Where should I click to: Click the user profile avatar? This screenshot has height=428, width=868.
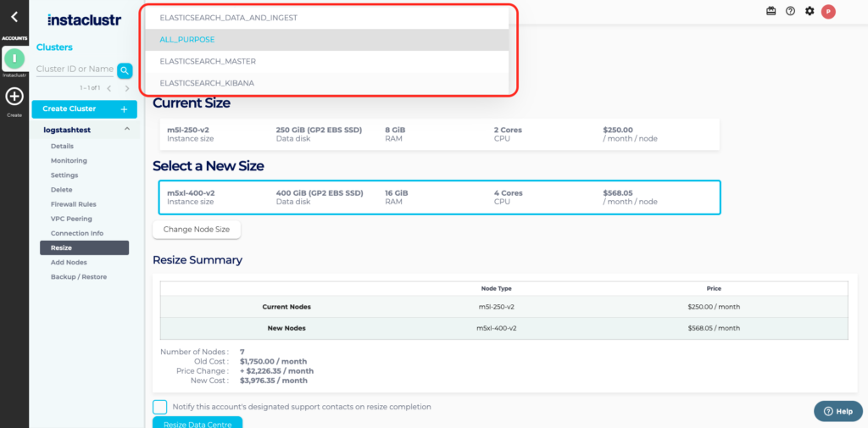(x=828, y=11)
